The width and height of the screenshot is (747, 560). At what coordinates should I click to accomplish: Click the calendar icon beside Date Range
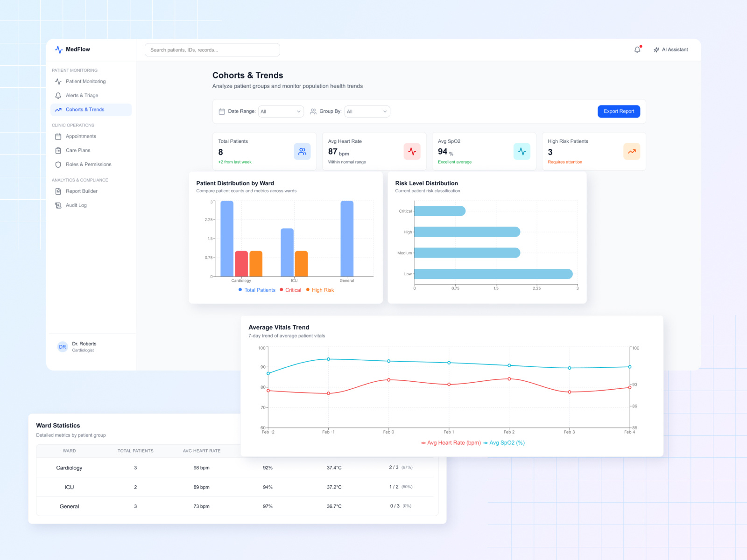pyautogui.click(x=222, y=112)
